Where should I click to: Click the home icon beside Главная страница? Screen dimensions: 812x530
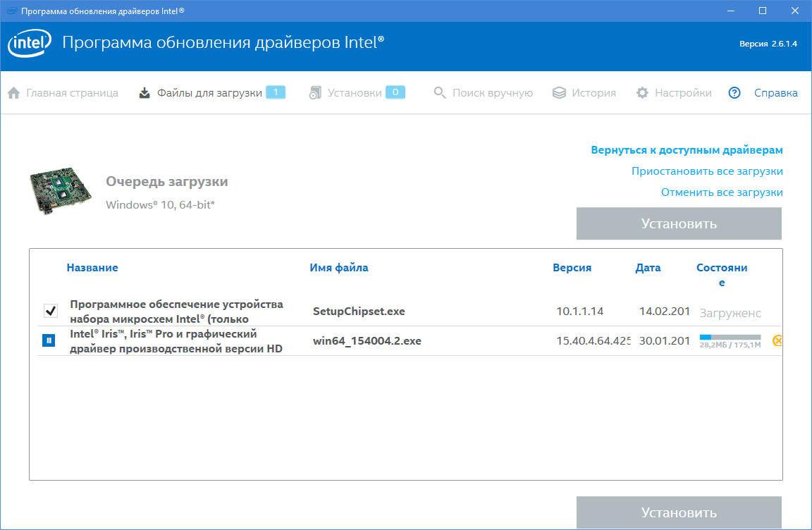14,92
